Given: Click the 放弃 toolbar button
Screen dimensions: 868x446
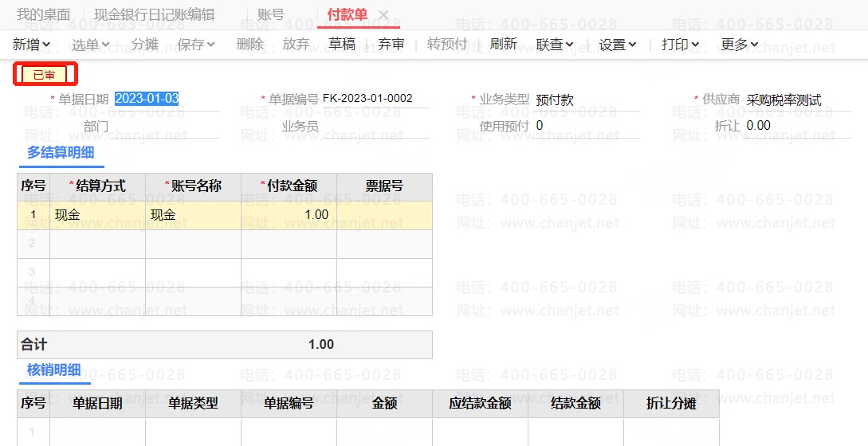Looking at the screenshot, I should (296, 44).
